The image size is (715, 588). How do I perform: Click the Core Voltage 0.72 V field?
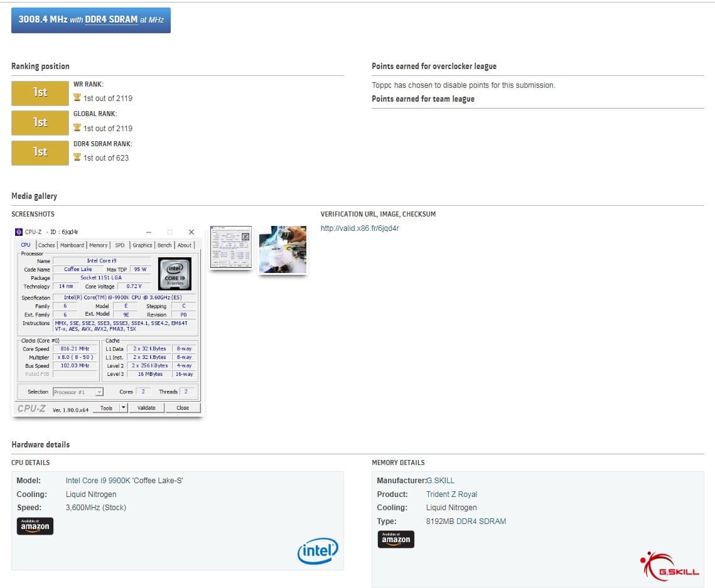(x=134, y=286)
